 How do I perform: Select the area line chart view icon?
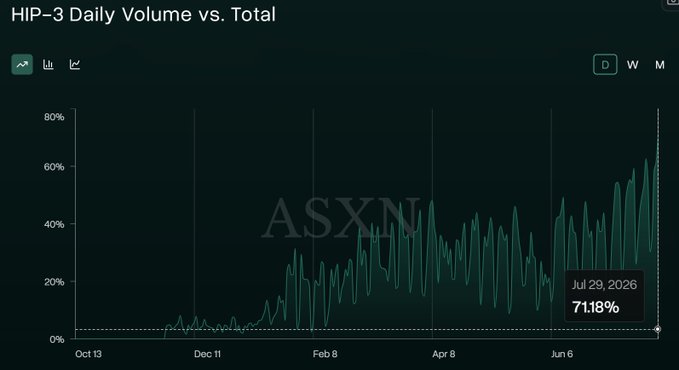(22, 65)
